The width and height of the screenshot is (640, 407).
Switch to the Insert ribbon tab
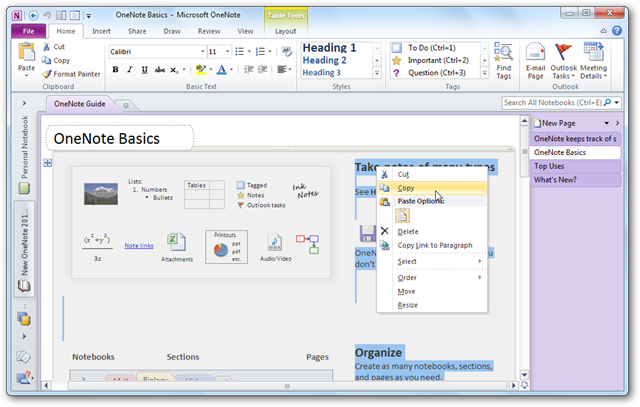(101, 31)
